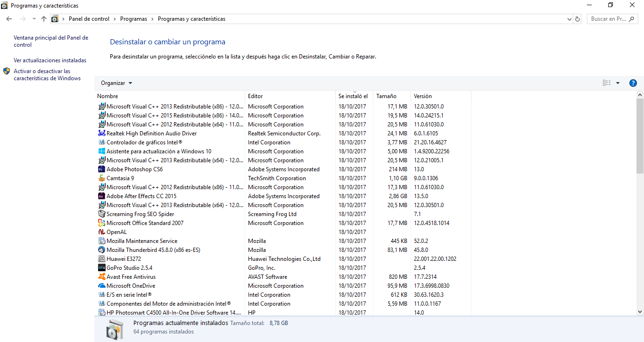Click Screaming Frog Ltd editor cell

click(272, 214)
